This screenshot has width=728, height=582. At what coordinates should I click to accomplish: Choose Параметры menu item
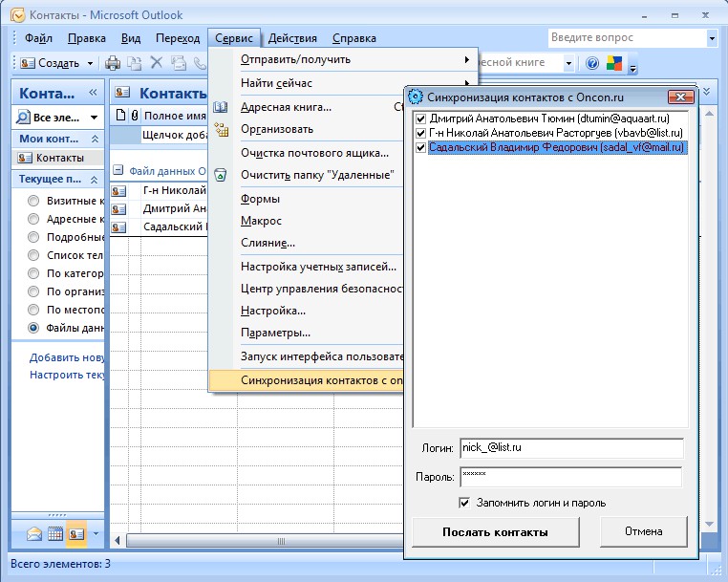[307, 333]
